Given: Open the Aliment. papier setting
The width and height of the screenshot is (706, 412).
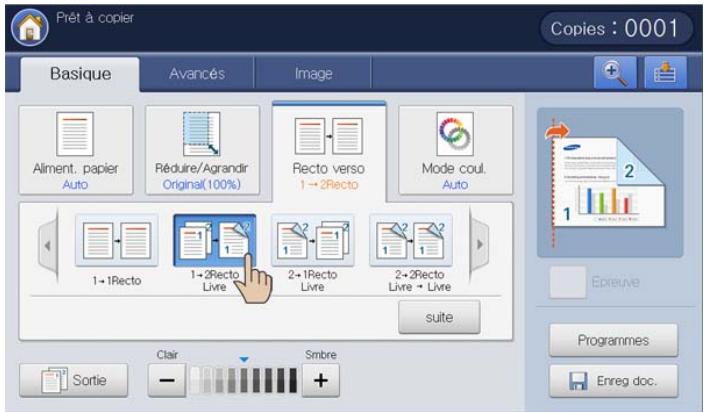Looking at the screenshot, I should [x=76, y=150].
